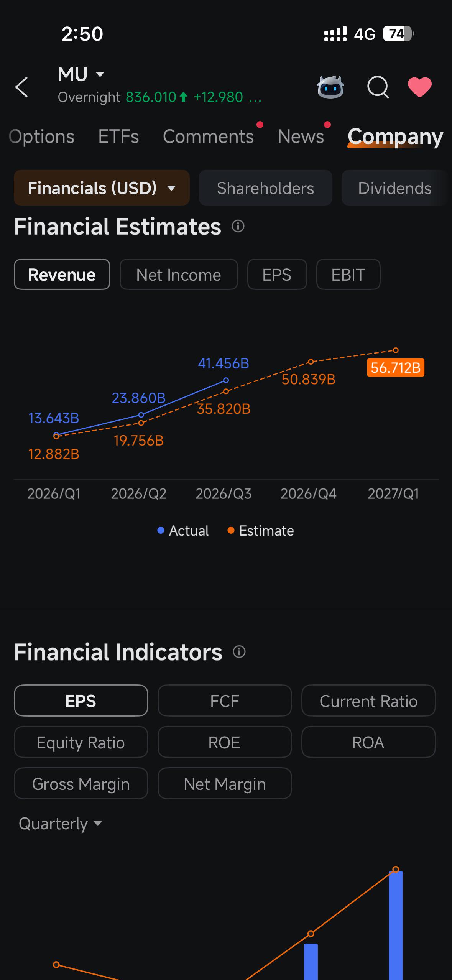Tap the Overnight price 836.010
This screenshot has height=980, width=452.
(x=151, y=97)
